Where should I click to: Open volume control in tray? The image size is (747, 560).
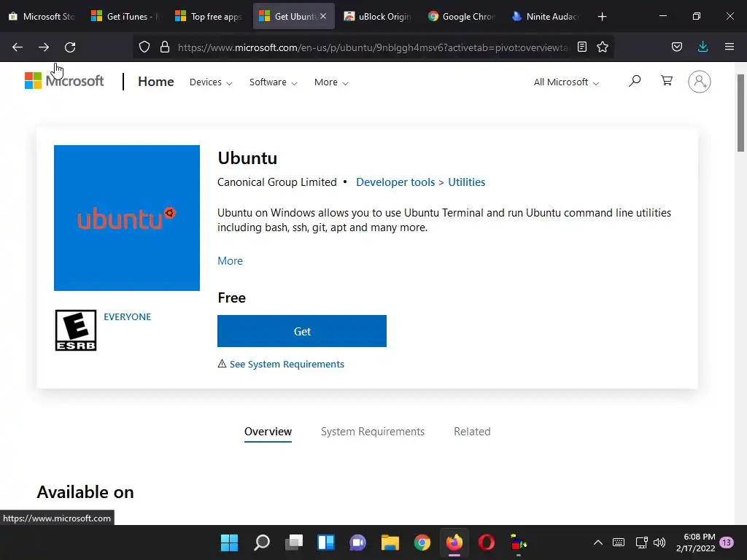[x=659, y=542]
